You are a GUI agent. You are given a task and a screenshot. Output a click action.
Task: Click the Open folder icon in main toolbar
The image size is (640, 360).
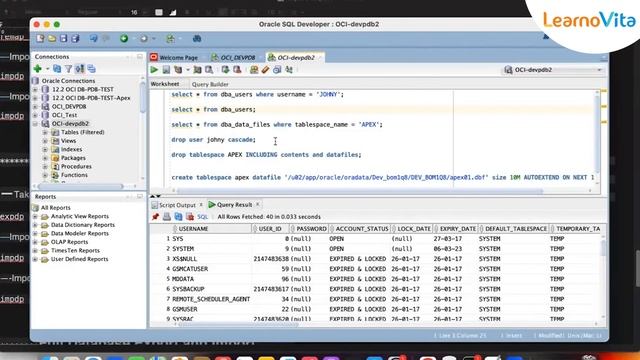pyautogui.click(x=52, y=38)
